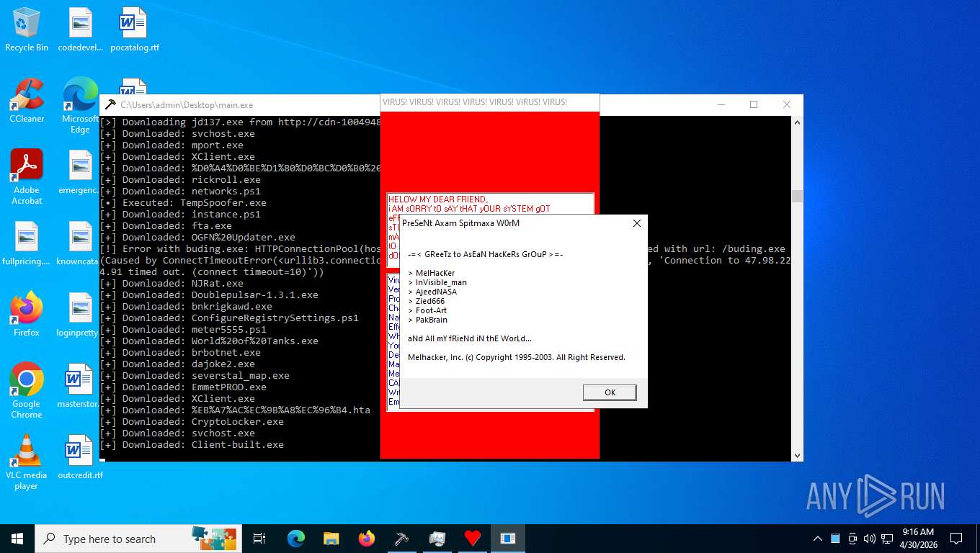Open File Explorer from the taskbar

tap(331, 539)
